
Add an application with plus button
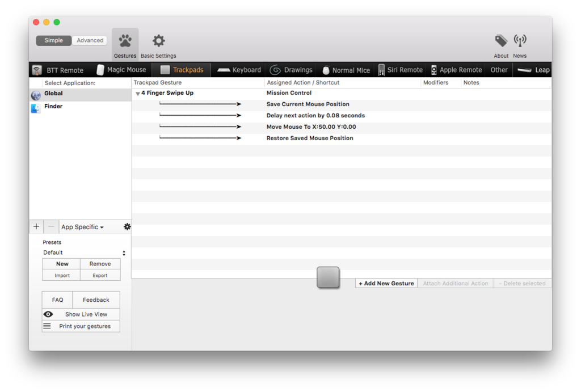click(36, 226)
